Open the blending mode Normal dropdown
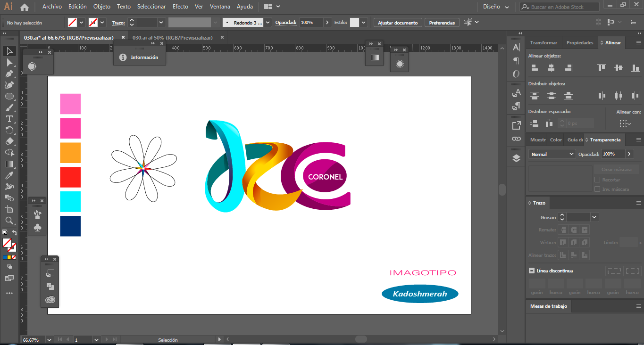644x345 pixels. [x=552, y=154]
